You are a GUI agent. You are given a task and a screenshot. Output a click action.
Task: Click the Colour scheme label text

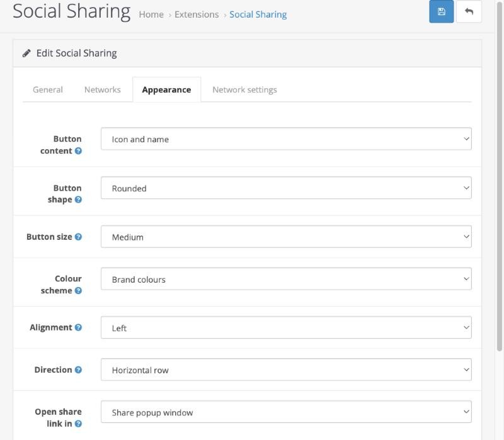click(x=61, y=285)
